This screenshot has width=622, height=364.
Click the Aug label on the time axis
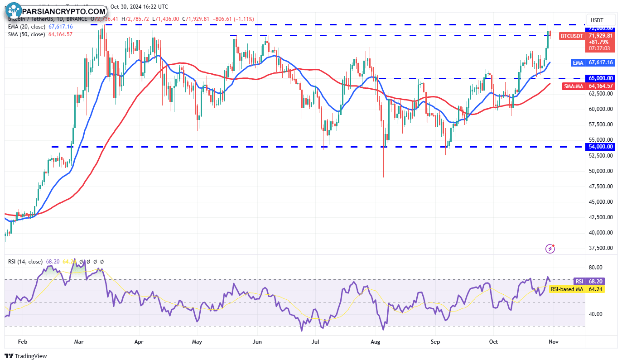click(x=375, y=342)
